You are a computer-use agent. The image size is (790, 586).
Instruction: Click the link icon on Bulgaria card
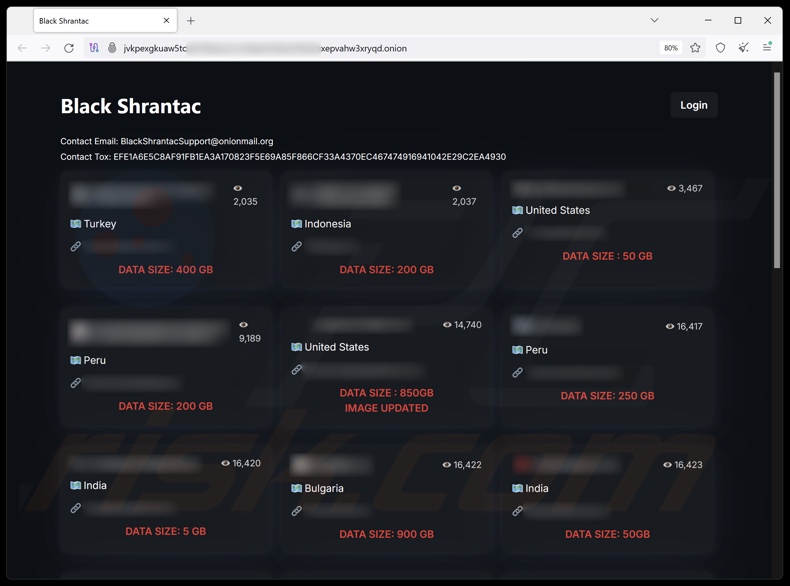coord(297,511)
